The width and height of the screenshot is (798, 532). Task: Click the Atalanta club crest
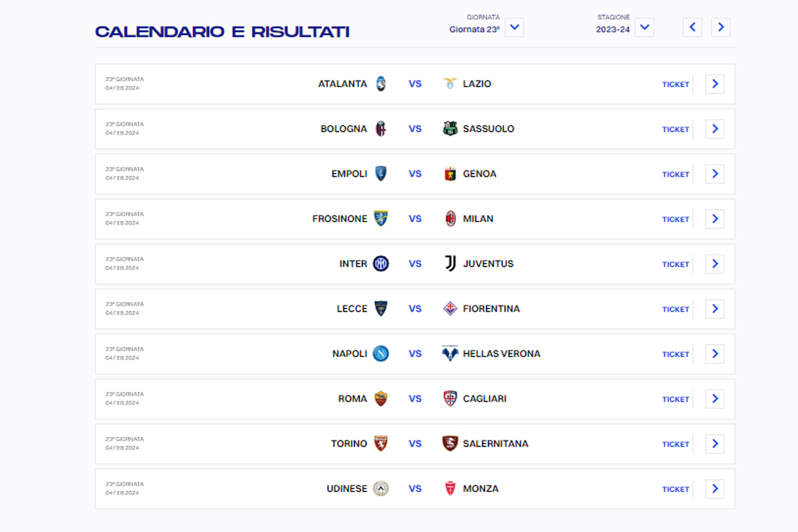click(x=380, y=84)
